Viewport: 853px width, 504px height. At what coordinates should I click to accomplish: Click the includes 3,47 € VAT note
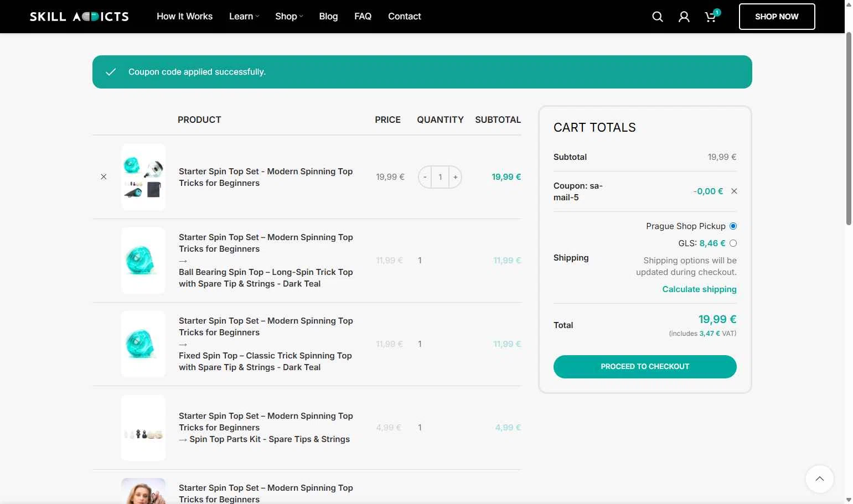[702, 334]
